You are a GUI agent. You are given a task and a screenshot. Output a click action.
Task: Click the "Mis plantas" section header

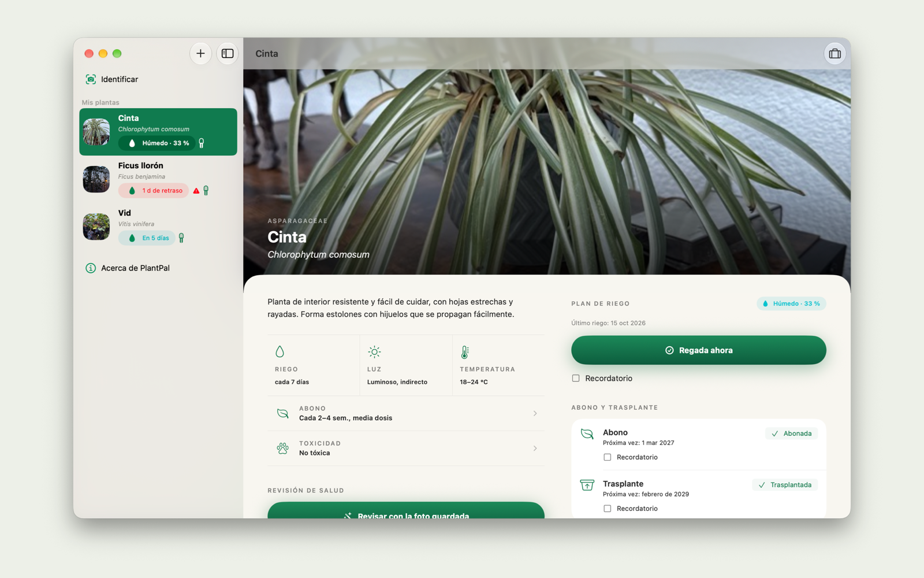(100, 102)
